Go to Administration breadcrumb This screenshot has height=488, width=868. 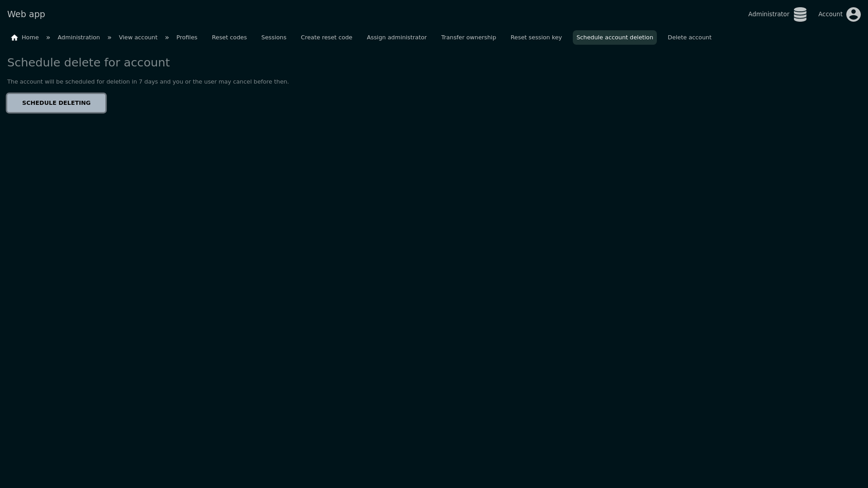point(79,38)
